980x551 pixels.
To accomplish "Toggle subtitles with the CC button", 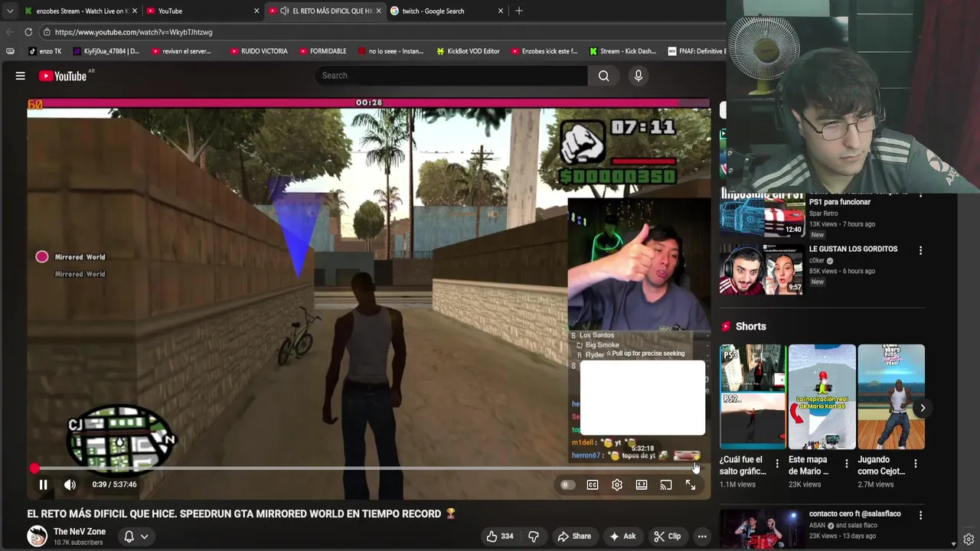I will click(x=593, y=484).
